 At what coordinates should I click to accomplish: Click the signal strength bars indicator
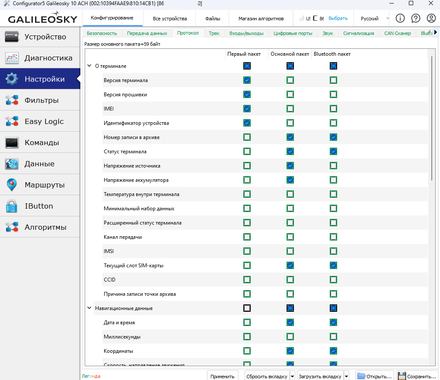301,18
